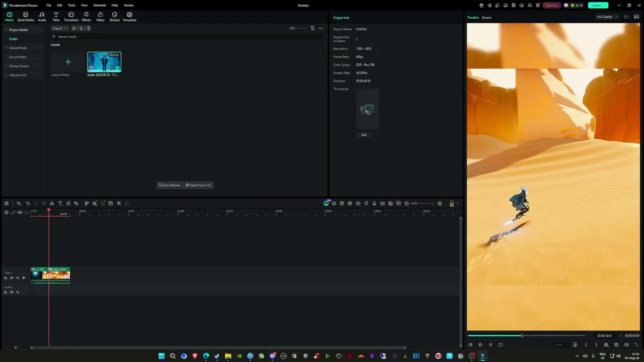644x362 pixels.
Task: Open the View menu
Action: 85,6
